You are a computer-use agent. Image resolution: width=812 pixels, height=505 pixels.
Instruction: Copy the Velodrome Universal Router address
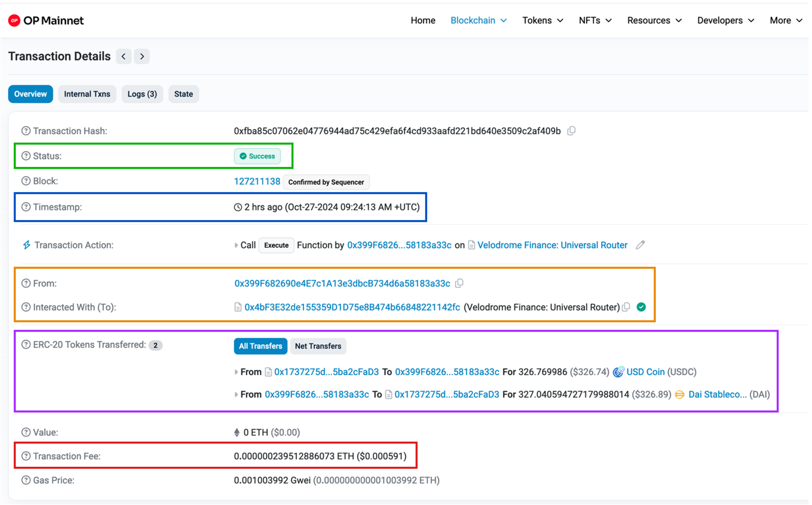tap(626, 307)
